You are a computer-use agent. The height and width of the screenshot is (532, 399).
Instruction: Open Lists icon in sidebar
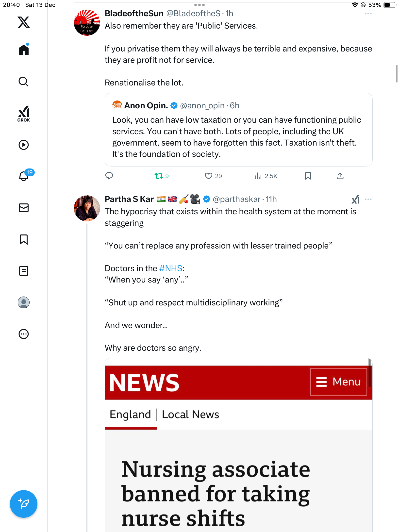[x=24, y=271]
